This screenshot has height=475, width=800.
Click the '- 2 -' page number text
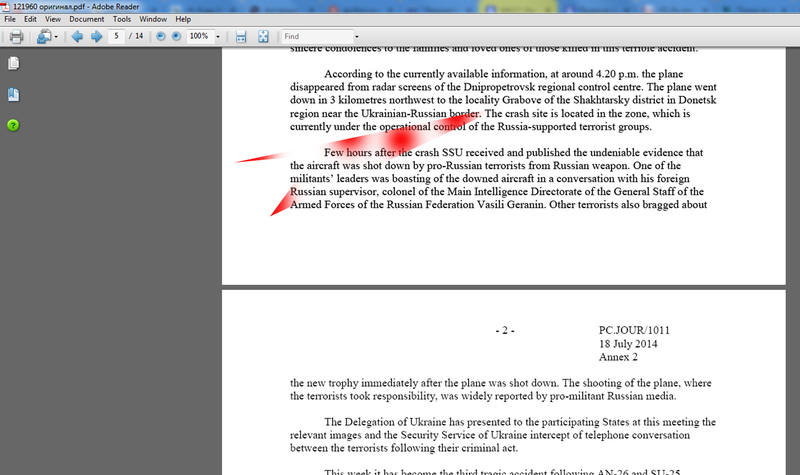(x=505, y=331)
